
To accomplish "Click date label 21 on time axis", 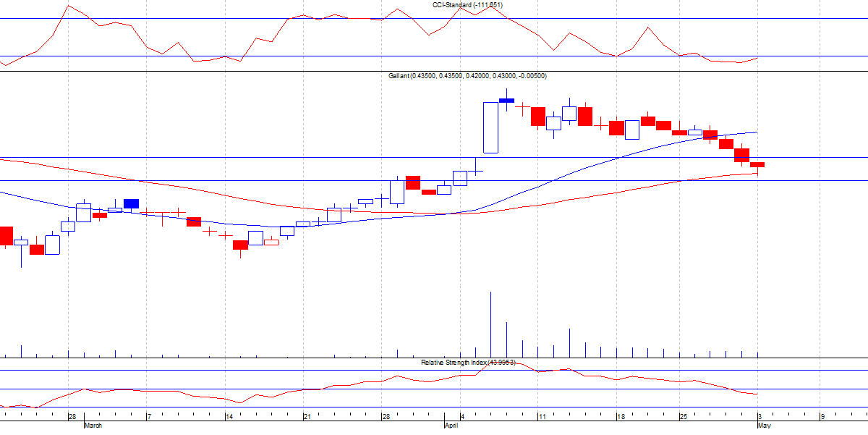I will [x=307, y=418].
